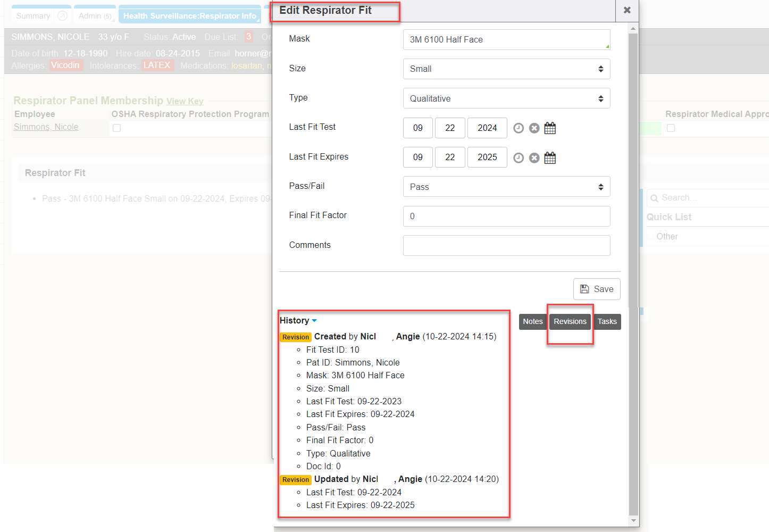
Task: Switch to the Revisions tab
Action: tap(570, 321)
